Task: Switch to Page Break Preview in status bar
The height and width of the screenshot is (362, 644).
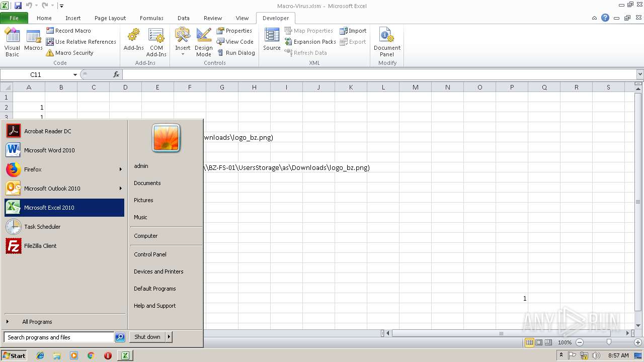Action: (x=548, y=342)
